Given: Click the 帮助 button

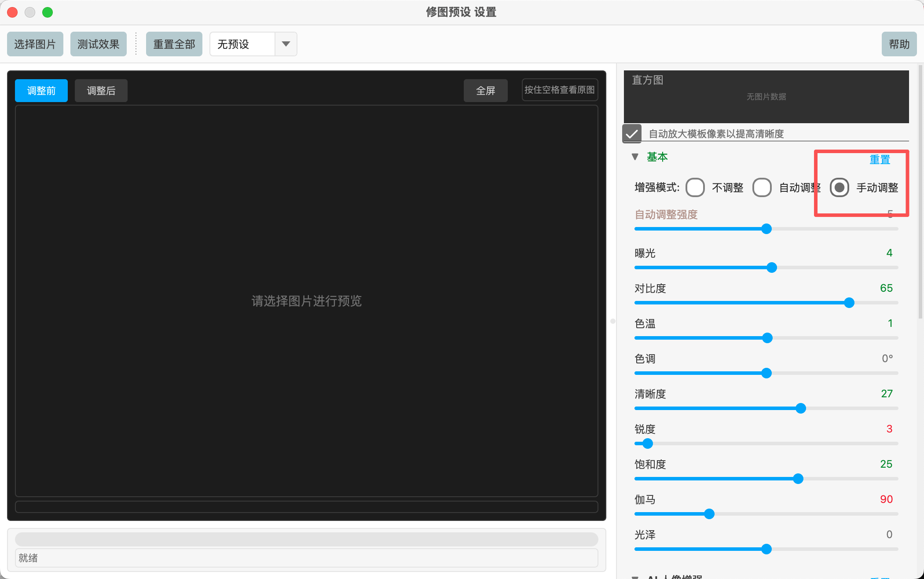Looking at the screenshot, I should coord(899,44).
